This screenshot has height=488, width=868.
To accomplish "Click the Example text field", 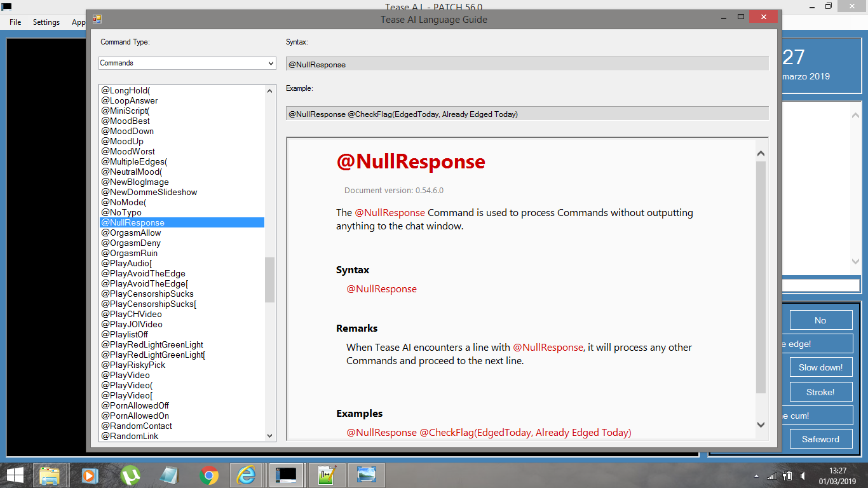I will [527, 114].
